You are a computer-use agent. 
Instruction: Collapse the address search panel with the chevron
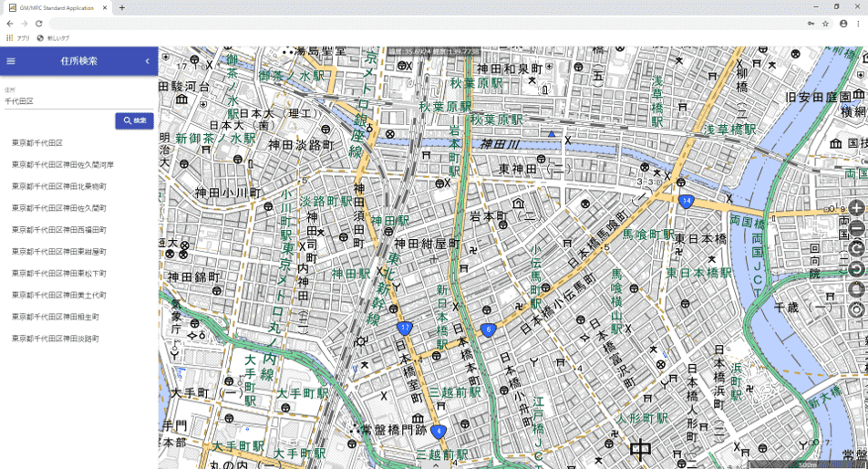[148, 61]
